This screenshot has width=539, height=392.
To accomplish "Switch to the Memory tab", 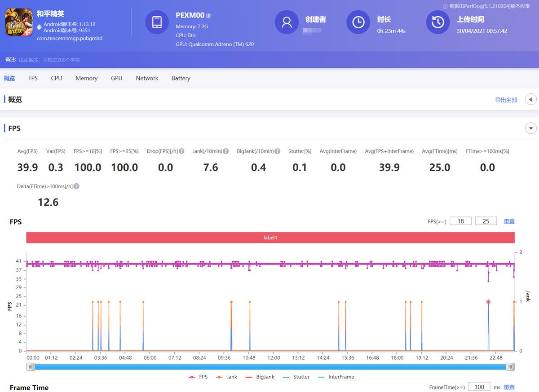I will [x=86, y=78].
